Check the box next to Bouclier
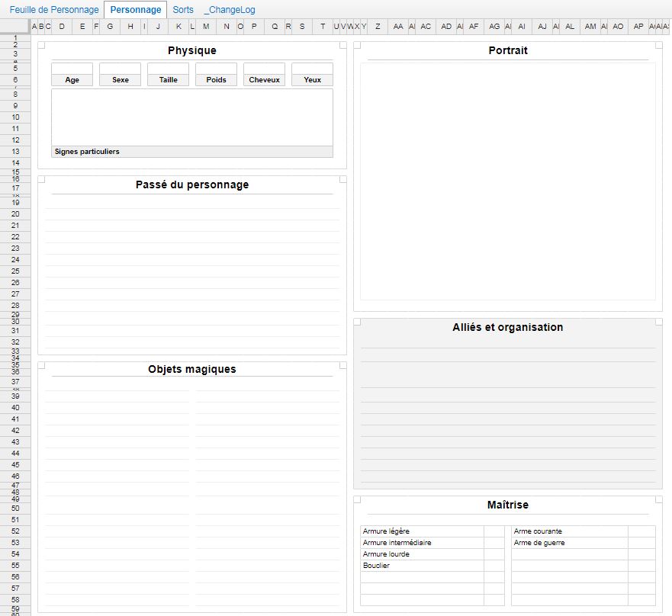Viewport: 672px width, 616px height. [494, 566]
